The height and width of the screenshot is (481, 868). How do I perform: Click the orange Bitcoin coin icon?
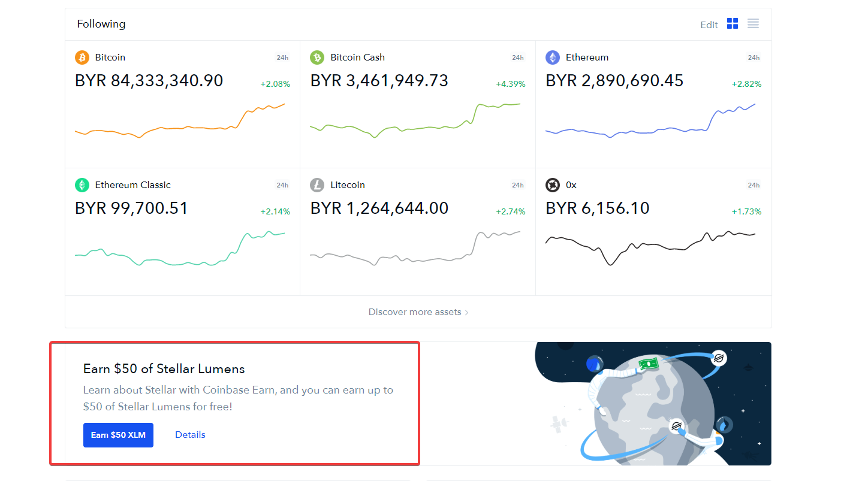point(82,58)
